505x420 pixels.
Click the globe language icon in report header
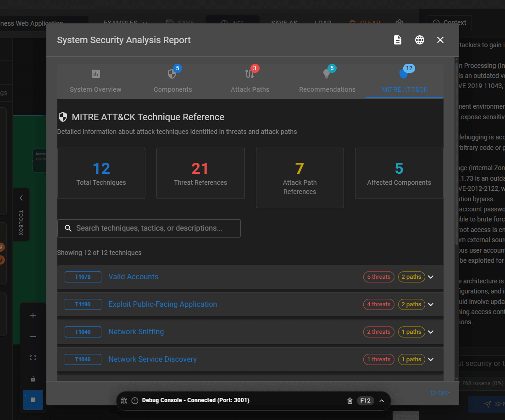tap(419, 40)
